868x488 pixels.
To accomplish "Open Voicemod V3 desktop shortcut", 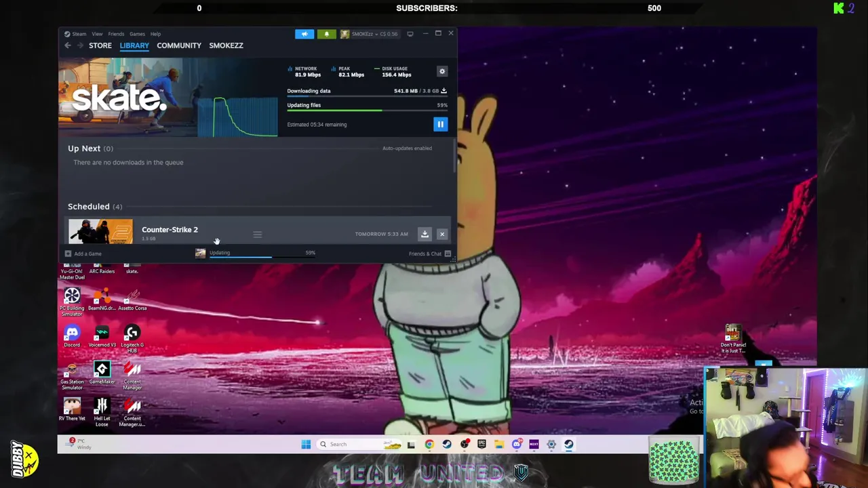I will coord(102,335).
